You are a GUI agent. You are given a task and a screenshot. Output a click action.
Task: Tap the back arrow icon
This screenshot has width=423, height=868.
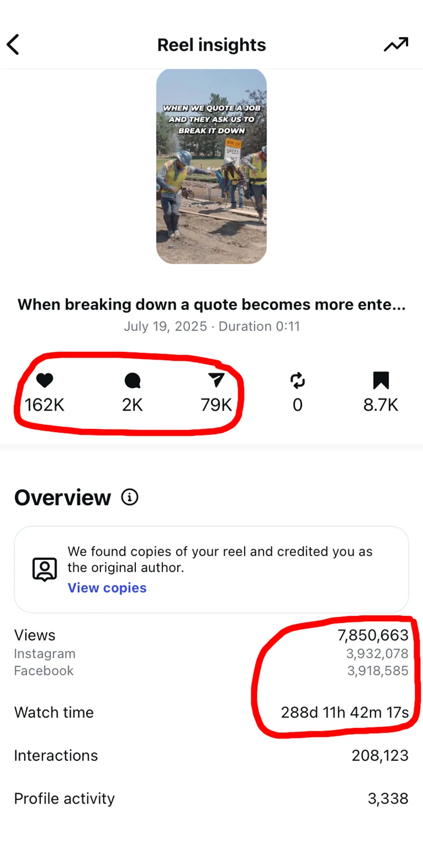13,45
